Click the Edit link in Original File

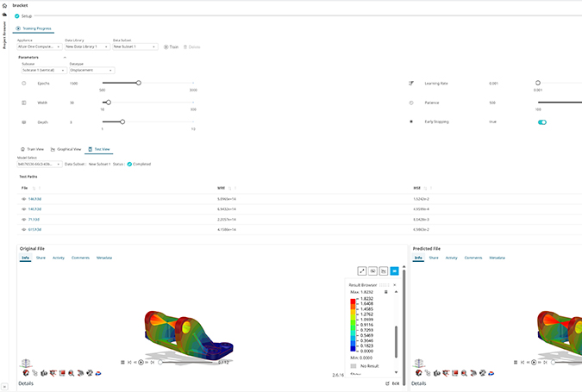point(392,383)
